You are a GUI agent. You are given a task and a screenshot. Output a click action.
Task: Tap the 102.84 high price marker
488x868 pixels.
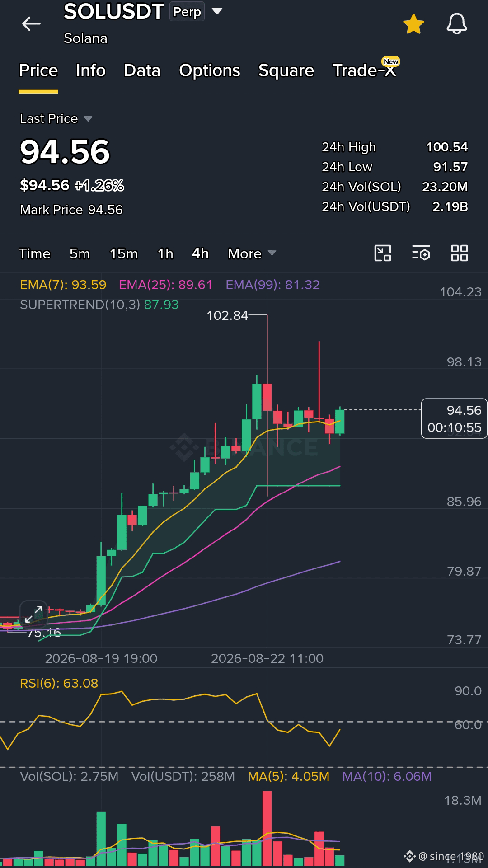point(227,315)
